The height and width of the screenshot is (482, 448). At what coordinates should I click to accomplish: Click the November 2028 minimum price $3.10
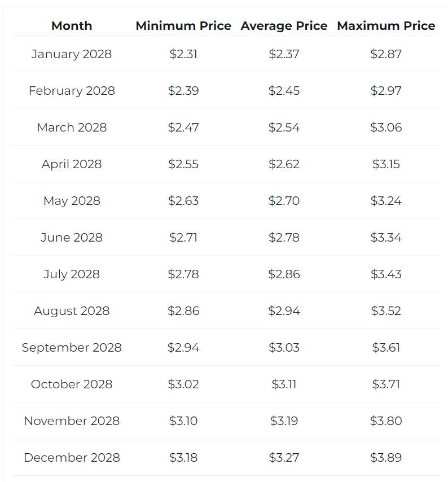(x=183, y=421)
